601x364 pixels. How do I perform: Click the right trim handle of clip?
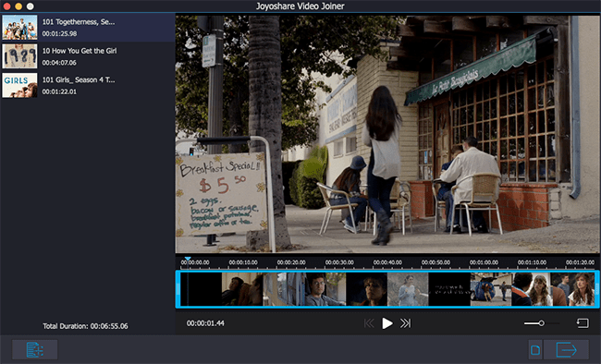pos(596,289)
